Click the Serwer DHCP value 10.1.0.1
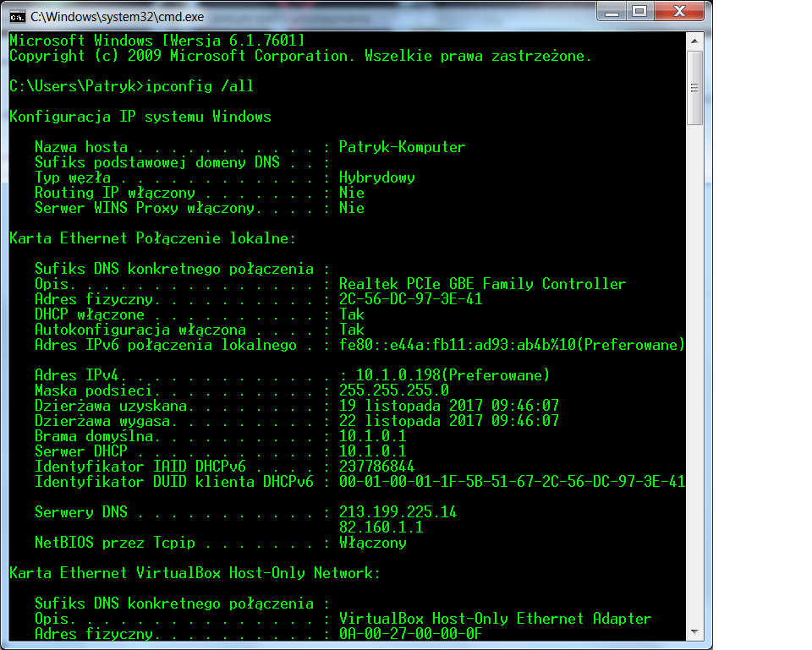 point(373,451)
